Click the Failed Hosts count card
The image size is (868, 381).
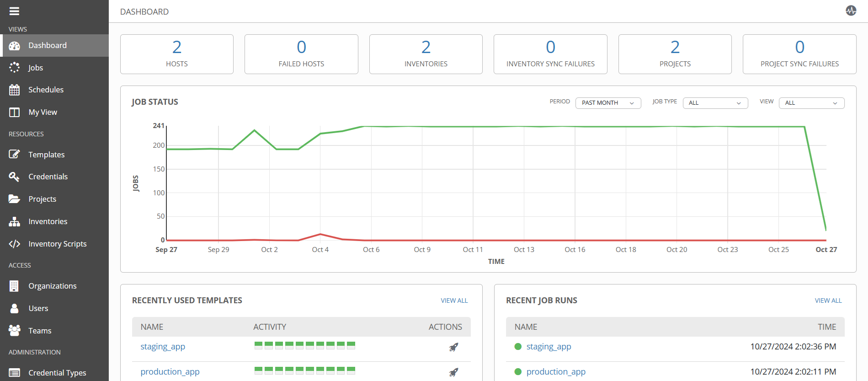pos(301,54)
